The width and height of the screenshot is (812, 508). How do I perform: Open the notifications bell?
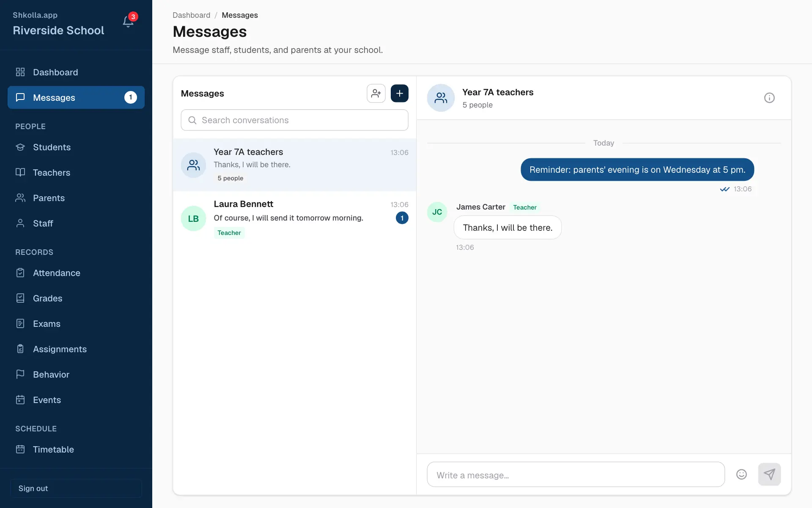[x=128, y=21]
